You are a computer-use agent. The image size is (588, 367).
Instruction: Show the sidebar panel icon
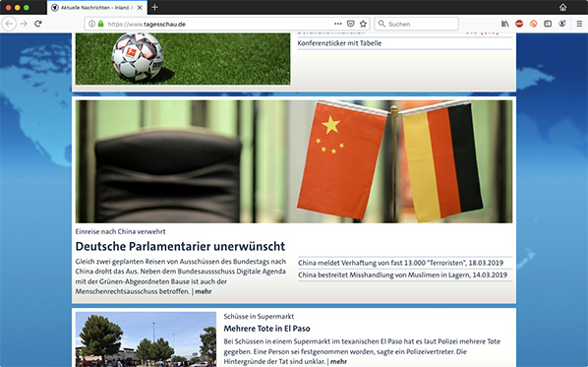(548, 24)
